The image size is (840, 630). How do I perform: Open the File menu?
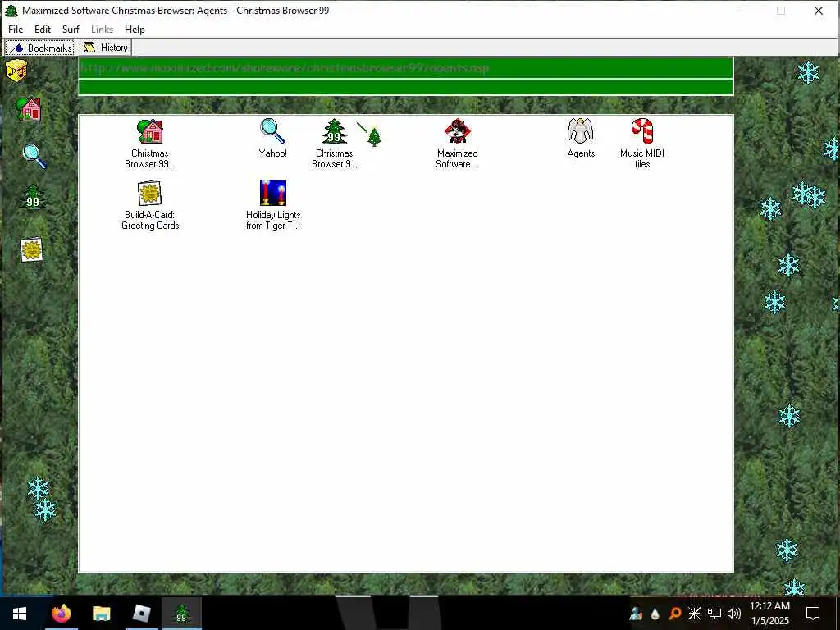[16, 30]
